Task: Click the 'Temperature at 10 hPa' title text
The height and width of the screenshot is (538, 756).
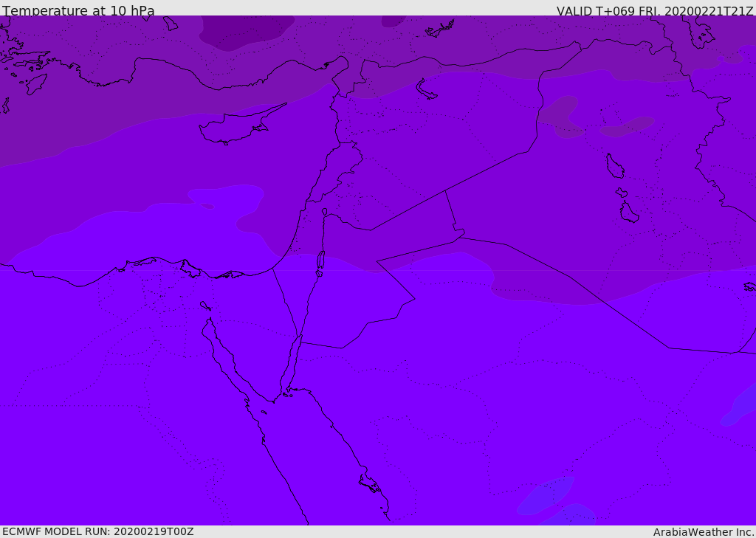Action: coord(78,10)
